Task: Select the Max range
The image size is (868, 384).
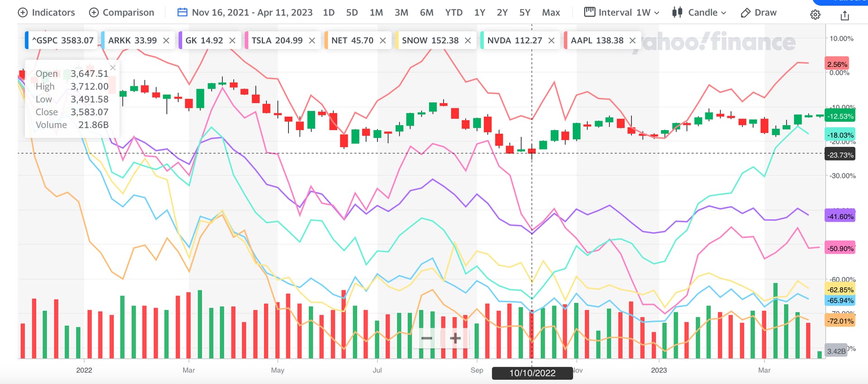Action: coord(551,13)
